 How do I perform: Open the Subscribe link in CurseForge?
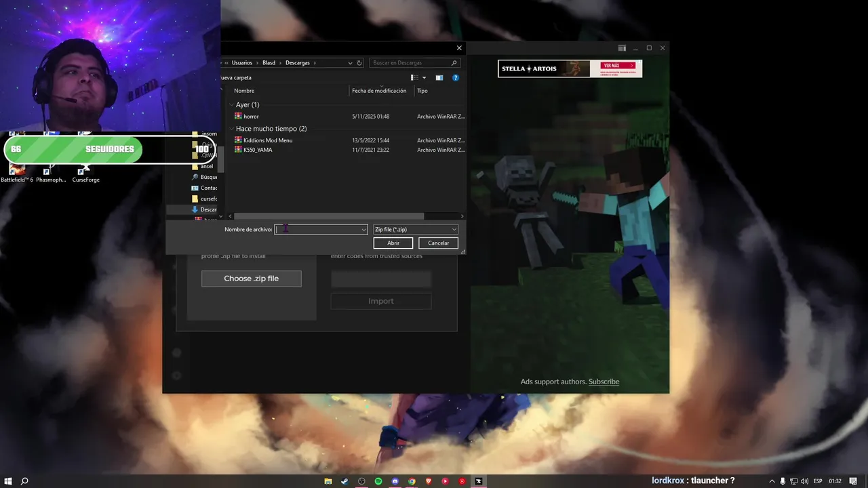coord(604,382)
